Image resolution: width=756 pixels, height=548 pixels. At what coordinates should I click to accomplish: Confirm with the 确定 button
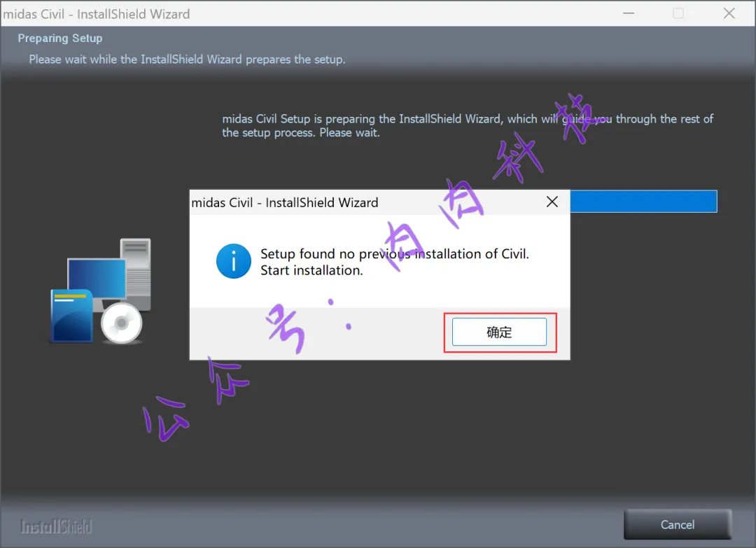coord(499,332)
